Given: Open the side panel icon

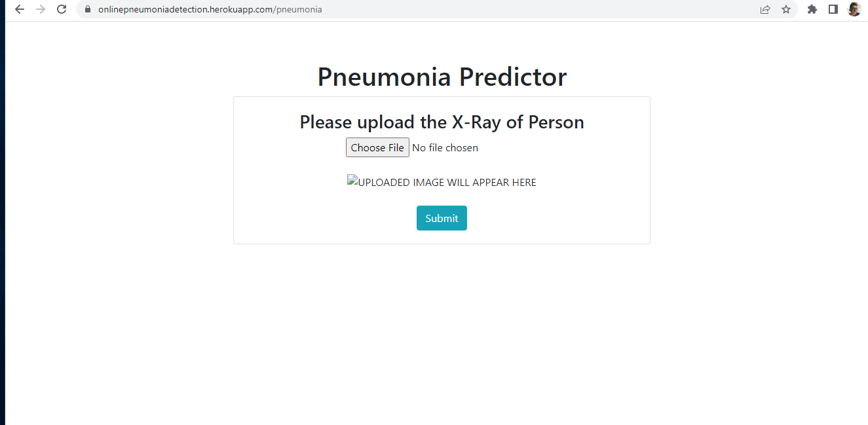Looking at the screenshot, I should pos(833,9).
